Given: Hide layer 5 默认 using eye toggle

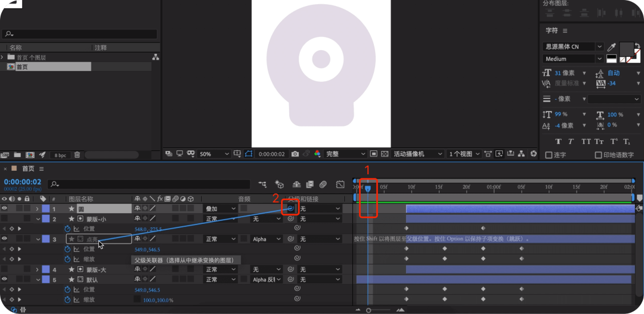Looking at the screenshot, I should tap(5, 279).
